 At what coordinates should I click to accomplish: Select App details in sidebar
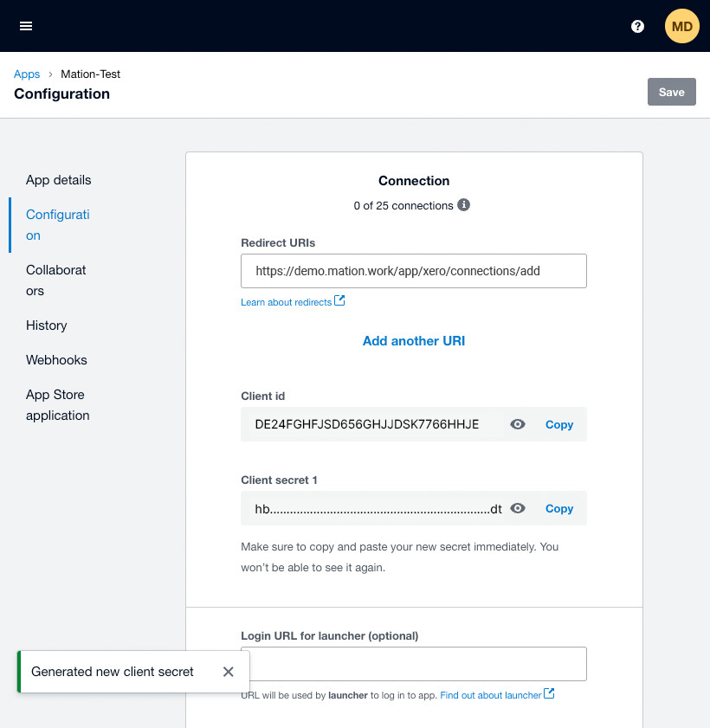click(59, 180)
